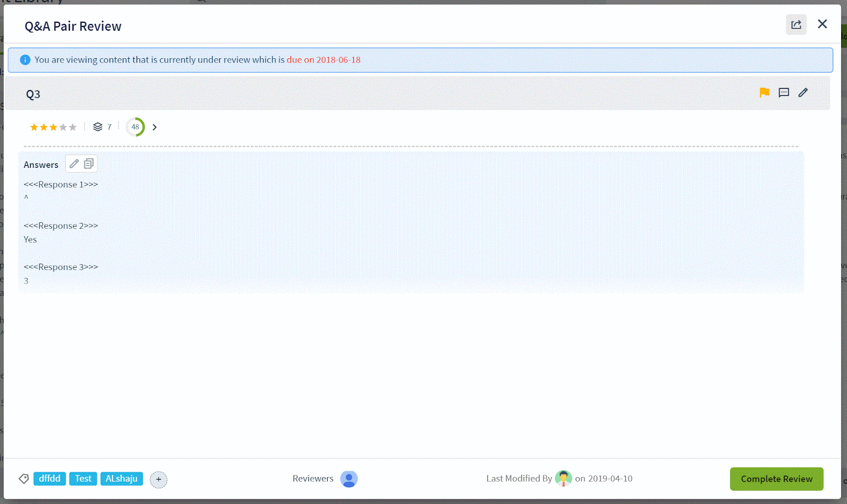Screen dimensions: 847x504
Task: Select the ALshaju tag
Action: click(x=122, y=479)
